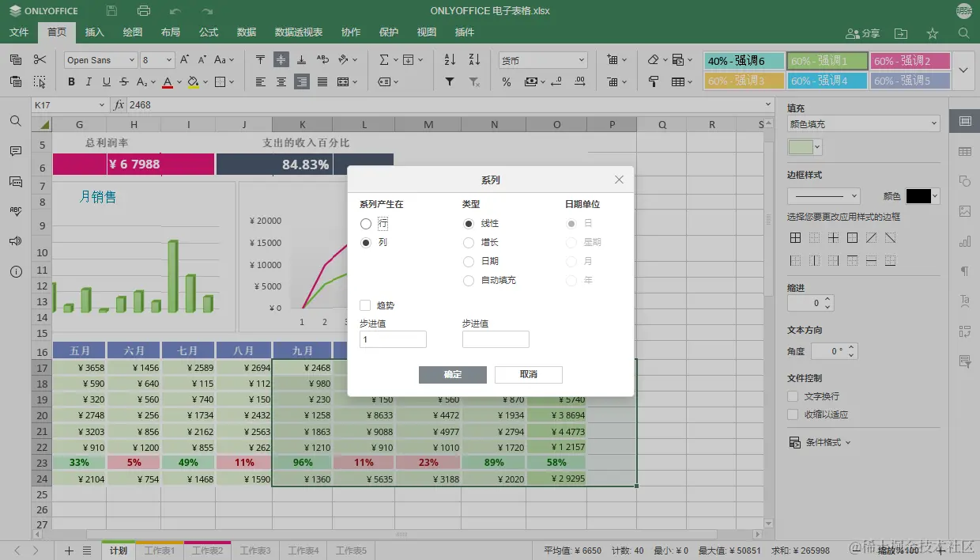Add a new sheet with plus button

pos(69,551)
